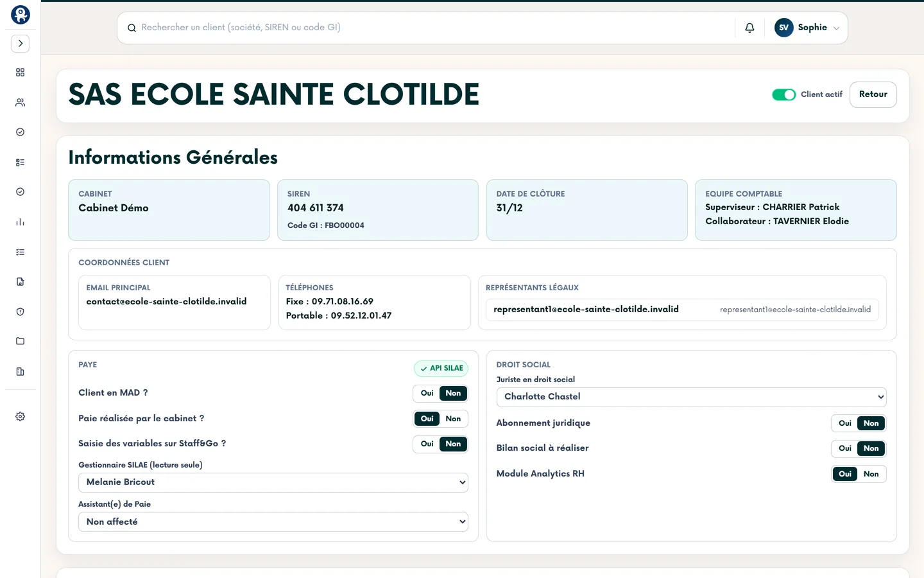Set Saisie des variables sur Staff&Go to Oui
Screen dimensions: 924x578
click(x=427, y=444)
